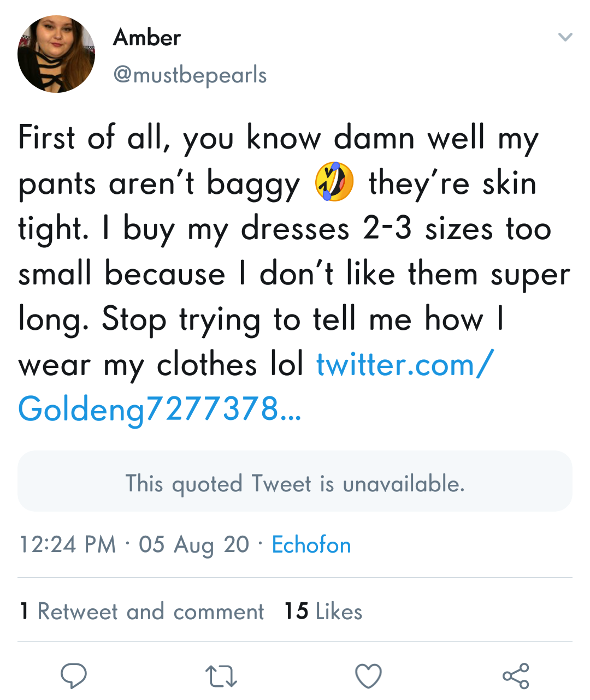Click the Likes count number 15

pos(296,612)
